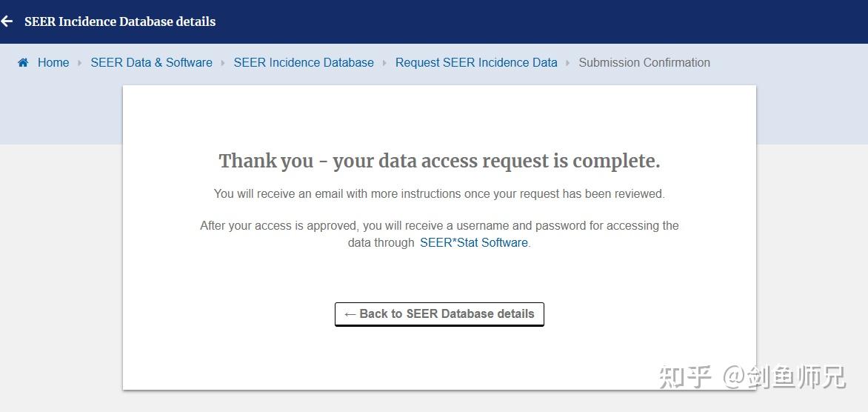This screenshot has height=412, width=868.
Task: Navigate to Request SEER Incidence Data
Action: click(x=476, y=63)
